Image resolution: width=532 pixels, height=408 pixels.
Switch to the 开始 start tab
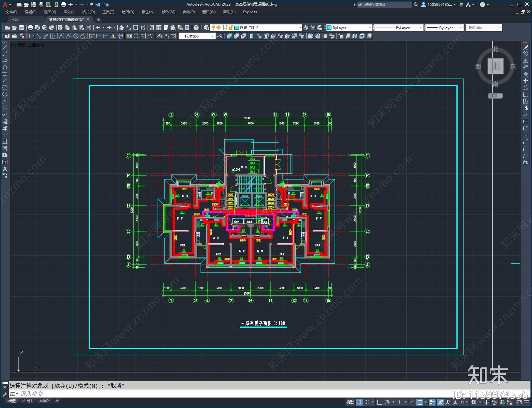pyautogui.click(x=15, y=19)
